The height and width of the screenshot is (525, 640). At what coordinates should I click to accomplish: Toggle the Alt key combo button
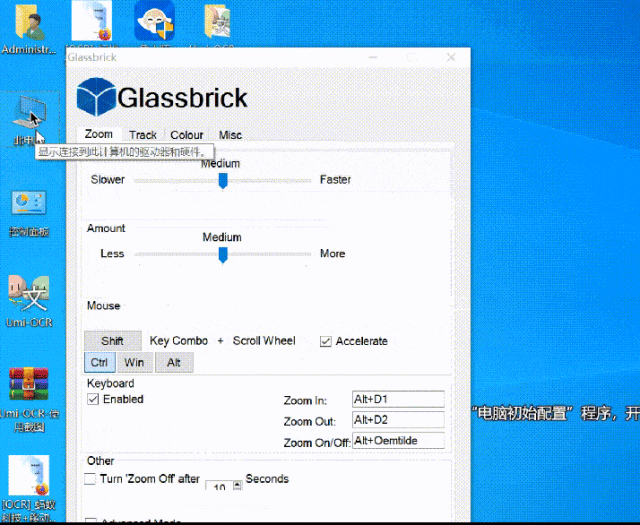point(174,363)
